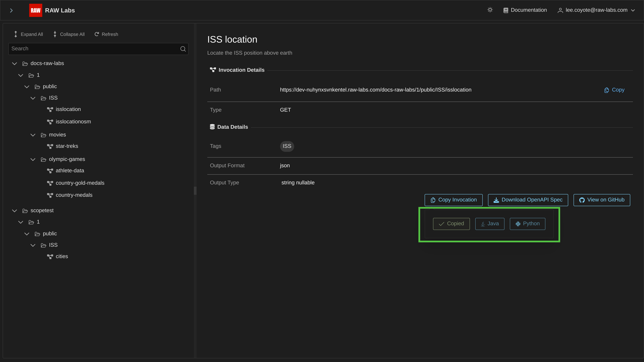Open the country-gold-medals endpoint

80,183
